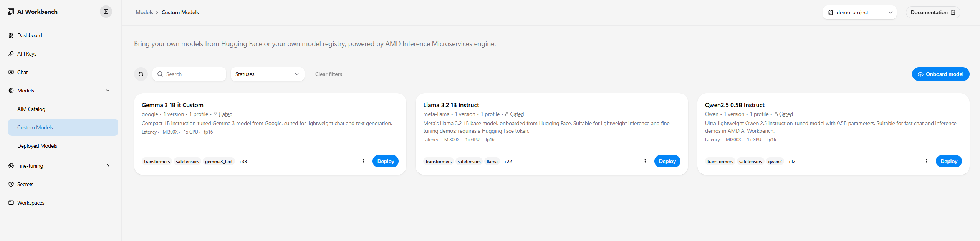Click the Gemma 3 1B it Custom title
Screen dimensions: 980x241
[172, 105]
